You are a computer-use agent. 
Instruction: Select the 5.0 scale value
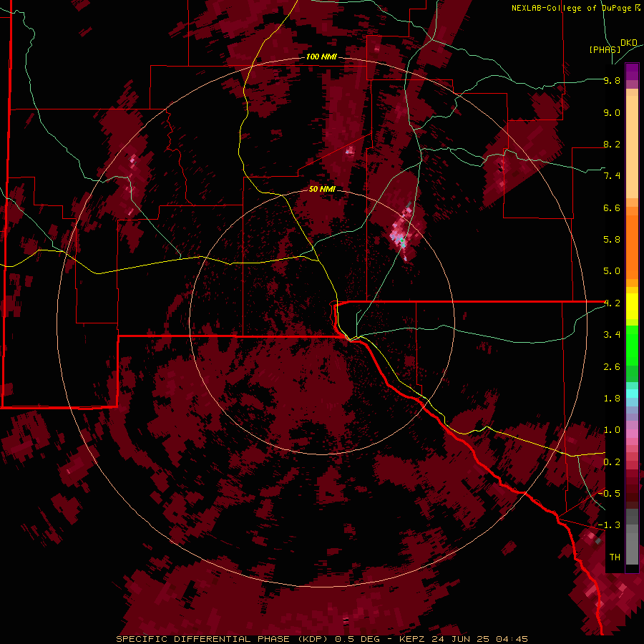(612, 271)
